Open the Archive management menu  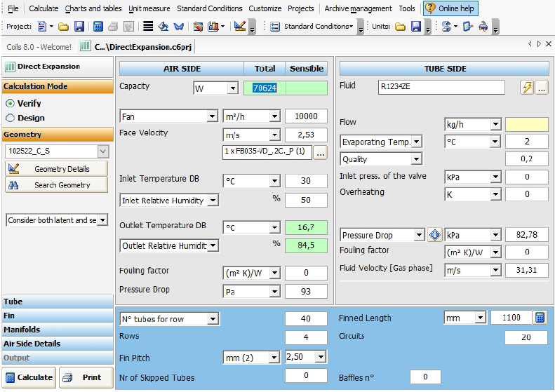tap(358, 8)
